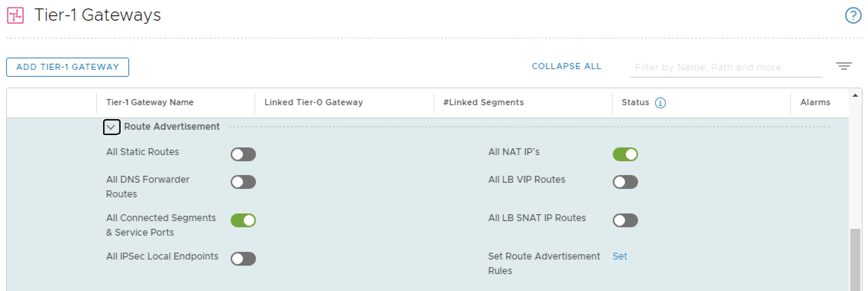Image resolution: width=868 pixels, height=291 pixels.
Task: Click the filter by name input field
Action: point(726,68)
